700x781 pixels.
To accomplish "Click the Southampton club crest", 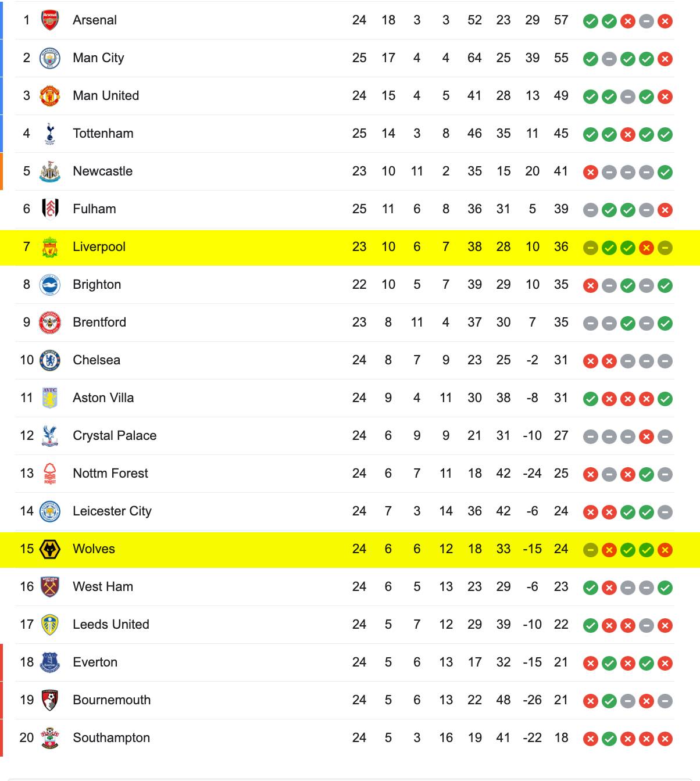I will tap(50, 738).
